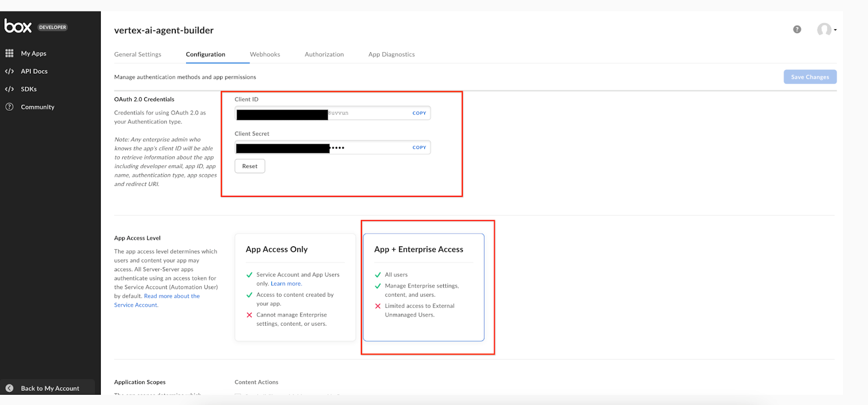
Task: Open My Apps grid icon
Action: coord(9,53)
